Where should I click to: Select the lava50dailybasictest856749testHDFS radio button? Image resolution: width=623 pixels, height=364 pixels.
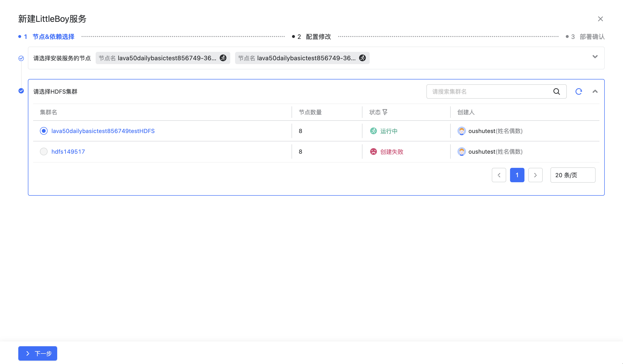point(44,131)
